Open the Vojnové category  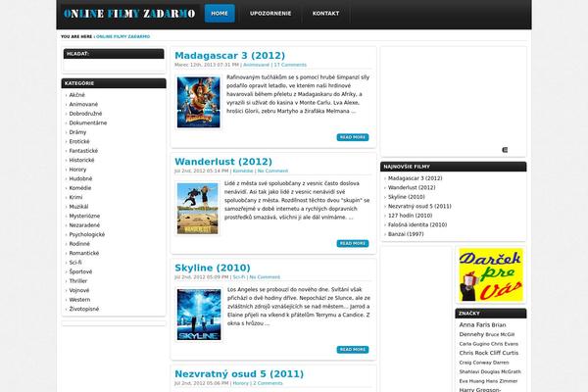(79, 290)
